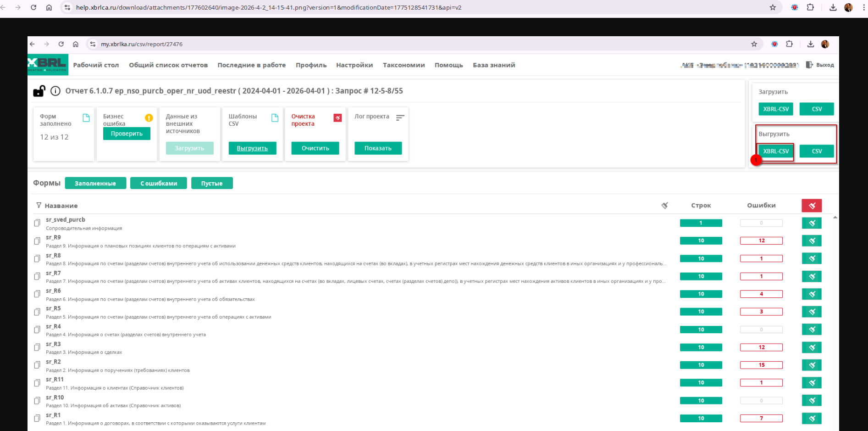This screenshot has width=868, height=431.
Task: Click the red clear-all brush in header
Action: click(x=811, y=206)
